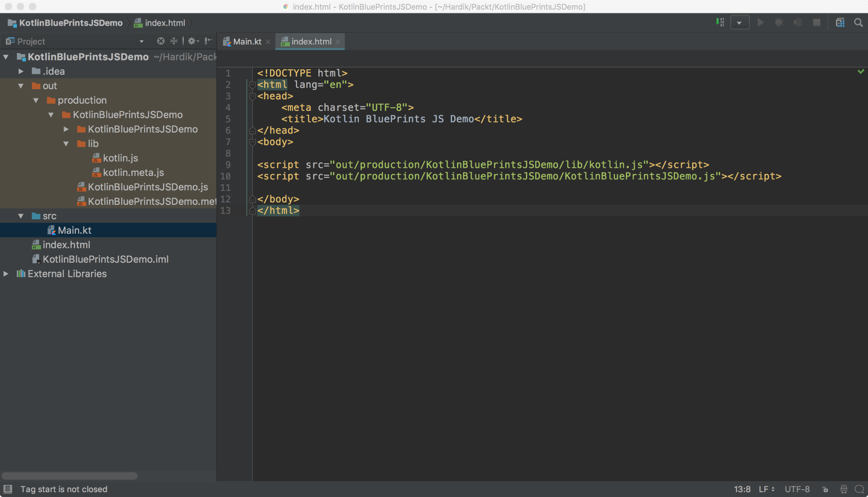Click the Search Everywhere magnifier

[858, 22]
